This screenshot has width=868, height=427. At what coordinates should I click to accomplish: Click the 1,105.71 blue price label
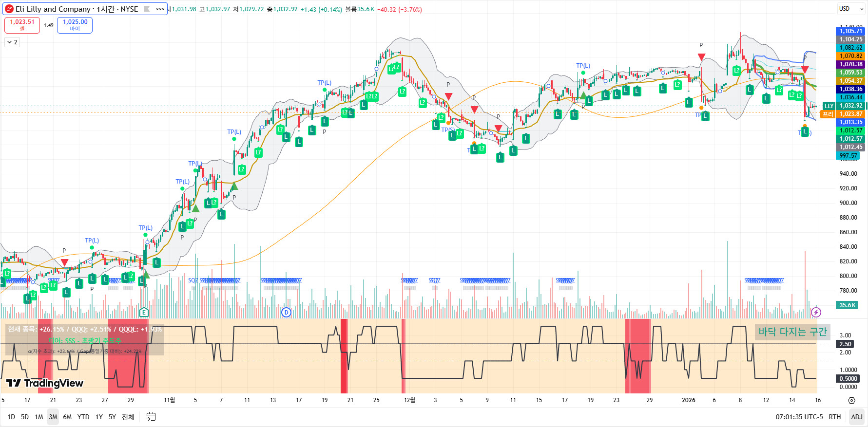851,31
